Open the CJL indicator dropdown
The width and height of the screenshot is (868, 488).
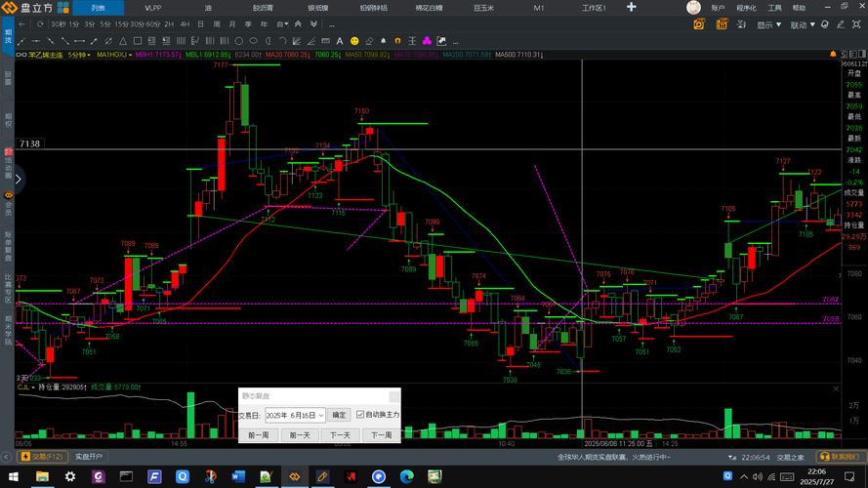click(25, 387)
